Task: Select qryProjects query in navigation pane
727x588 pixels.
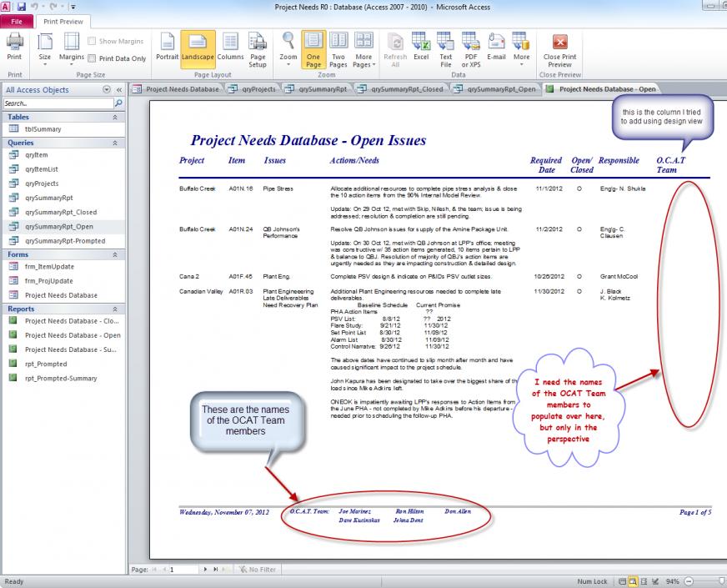Action: tap(64, 183)
